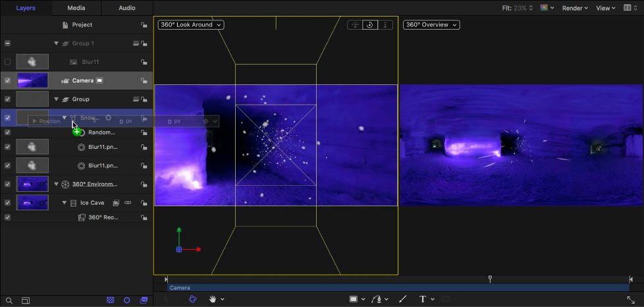Screen dimensions: 644x307
Task: Switch to the Media tab
Action: pos(76,8)
